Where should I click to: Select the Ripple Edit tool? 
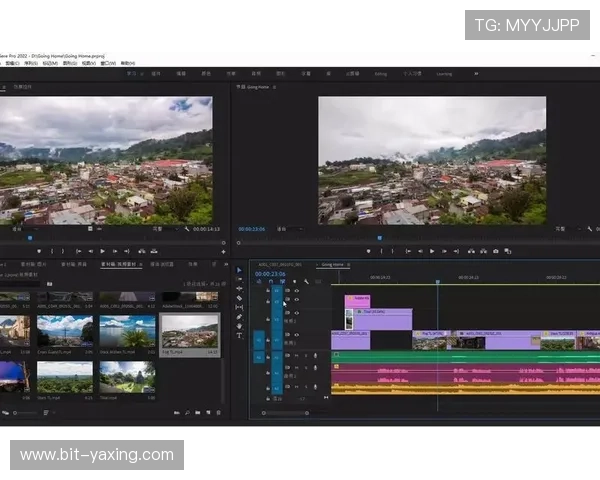pyautogui.click(x=239, y=289)
